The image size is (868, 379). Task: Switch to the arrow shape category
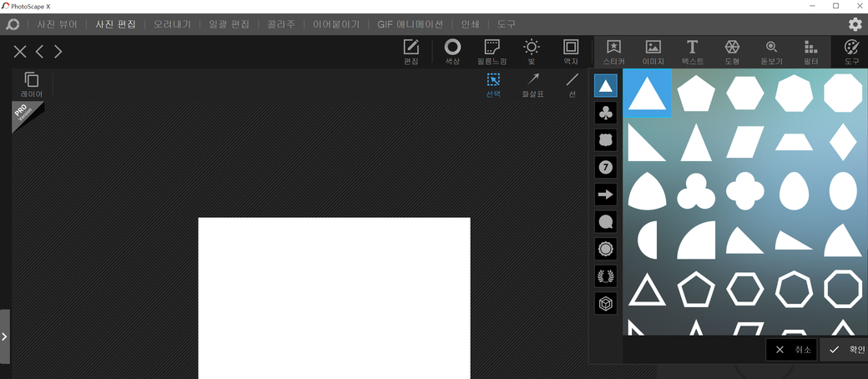click(x=606, y=194)
